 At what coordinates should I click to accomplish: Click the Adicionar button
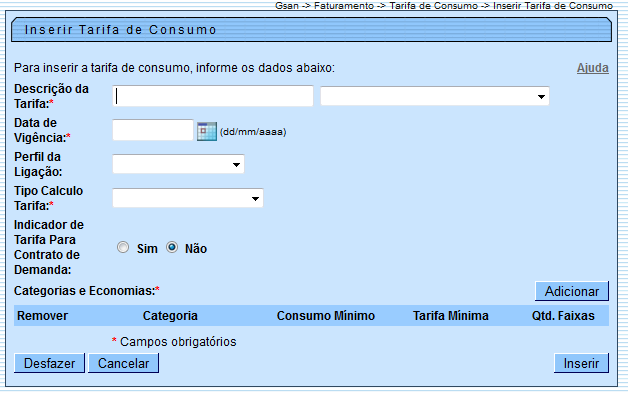click(572, 291)
